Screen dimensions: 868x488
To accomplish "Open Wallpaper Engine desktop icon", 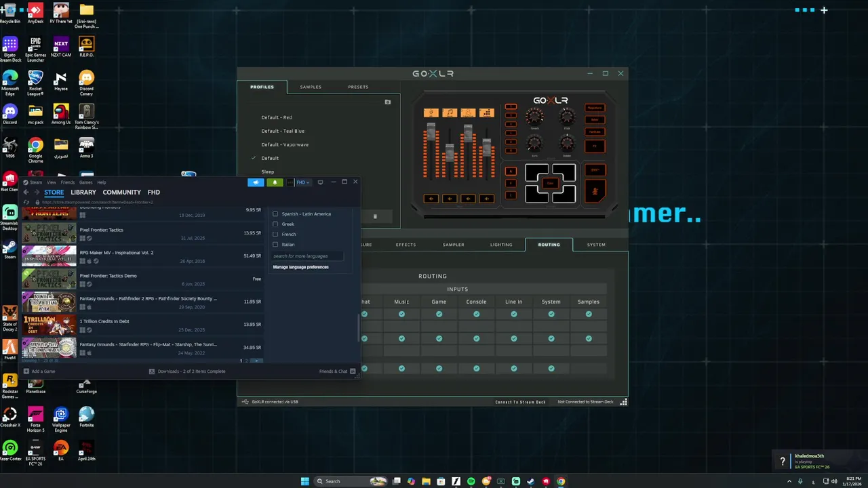I will point(61,420).
